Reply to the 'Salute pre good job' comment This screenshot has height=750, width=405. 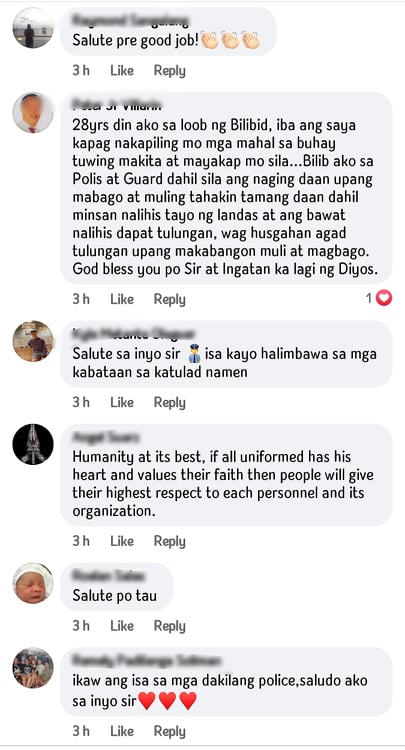pos(169,71)
